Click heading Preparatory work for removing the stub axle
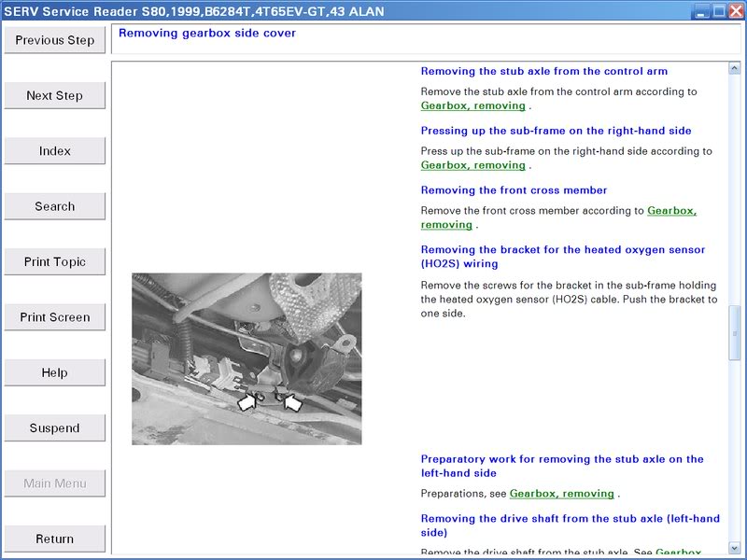This screenshot has width=747, height=560. [562, 466]
